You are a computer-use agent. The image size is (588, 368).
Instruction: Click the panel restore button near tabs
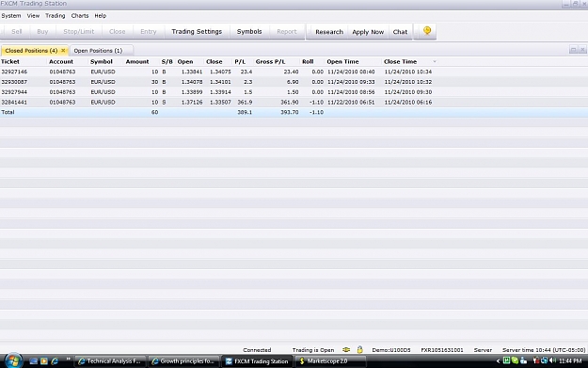pos(573,50)
